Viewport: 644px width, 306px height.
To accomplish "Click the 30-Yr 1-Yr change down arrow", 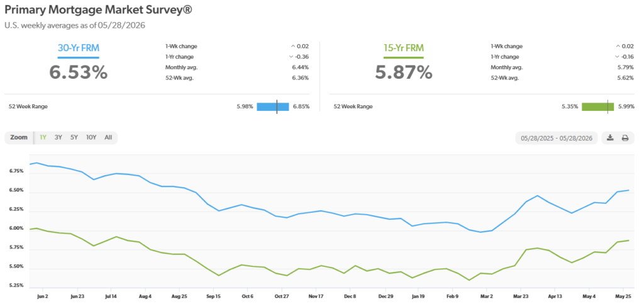I will [291, 57].
